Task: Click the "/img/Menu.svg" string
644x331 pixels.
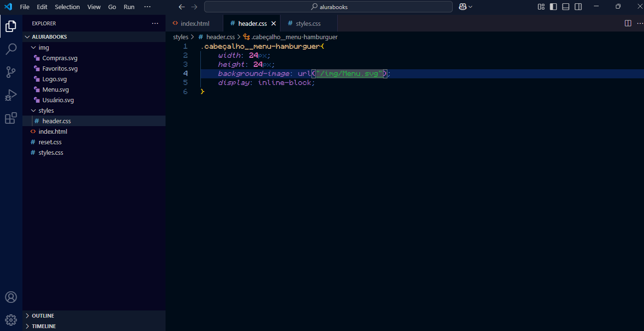Action: 349,74
